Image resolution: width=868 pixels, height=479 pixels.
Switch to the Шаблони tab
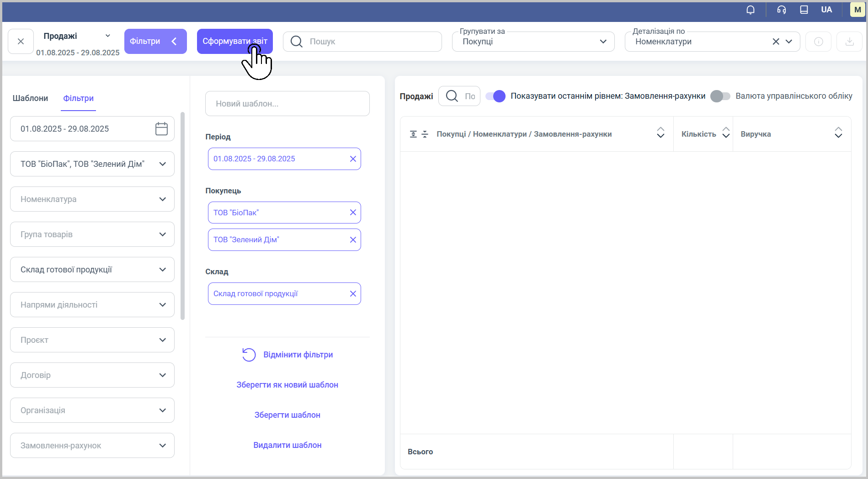[30, 98]
